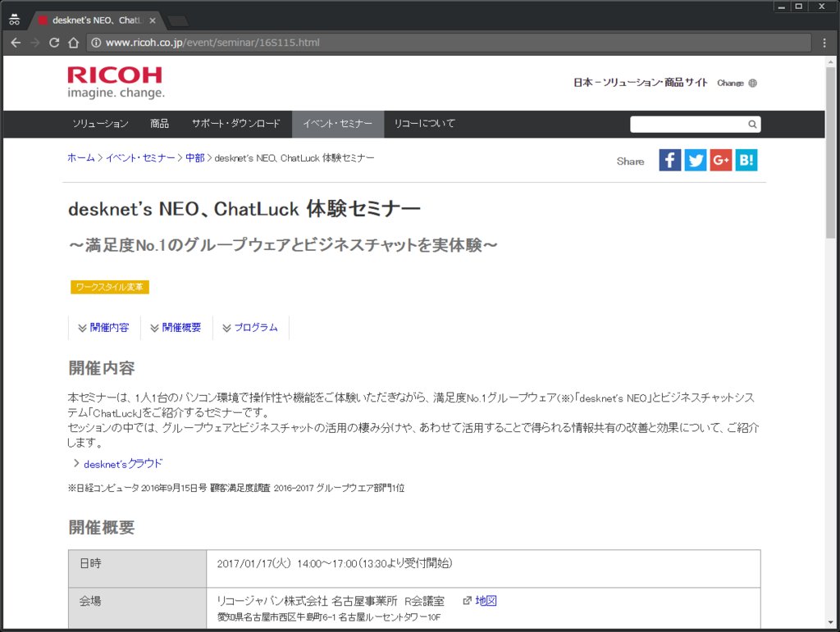Screen dimensions: 840x632
Task: Click date text 2017/01/17(火) 14:00〜17:00
Action: [x=286, y=563]
